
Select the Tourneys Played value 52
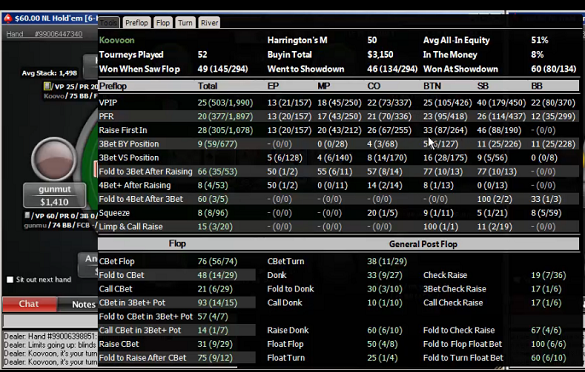202,54
